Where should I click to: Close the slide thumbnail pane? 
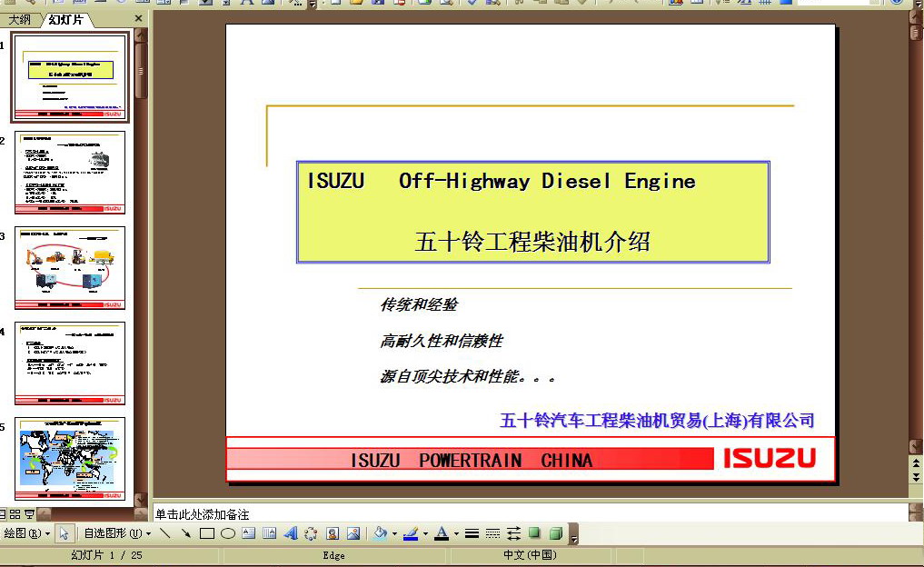[x=138, y=19]
